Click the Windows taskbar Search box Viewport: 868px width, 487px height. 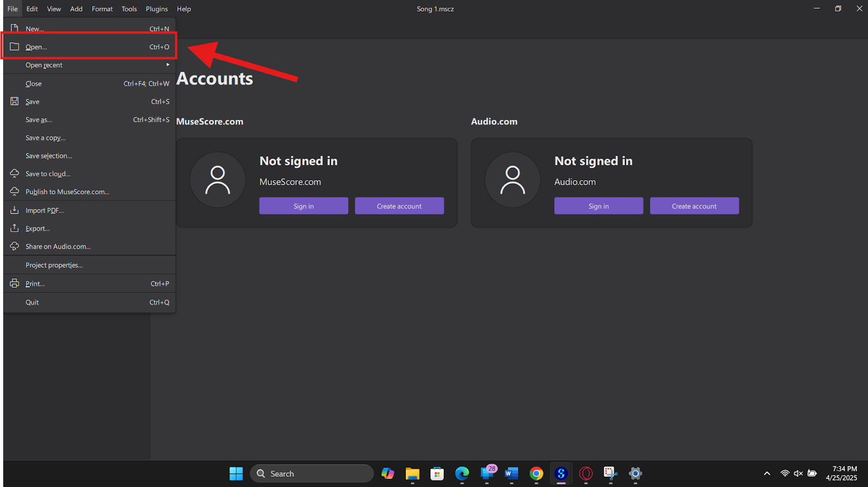coord(312,473)
